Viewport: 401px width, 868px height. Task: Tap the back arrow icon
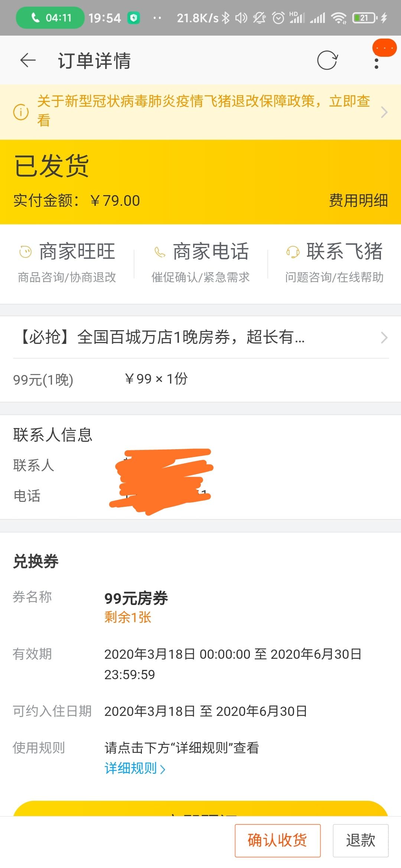[x=28, y=60]
